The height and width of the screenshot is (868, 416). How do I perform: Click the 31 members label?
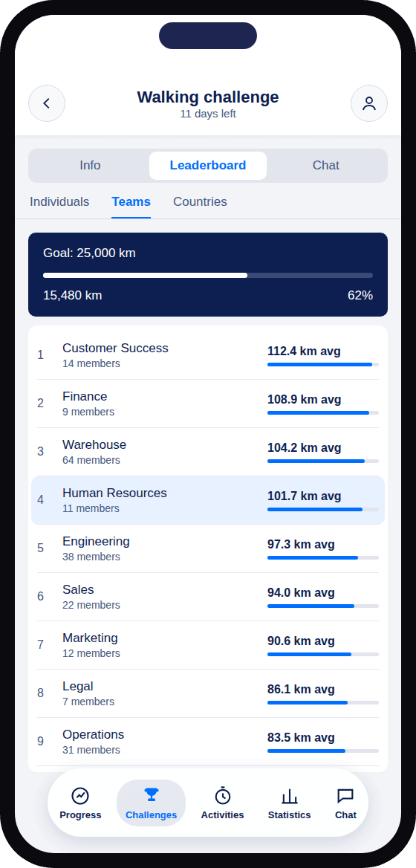coord(91,750)
